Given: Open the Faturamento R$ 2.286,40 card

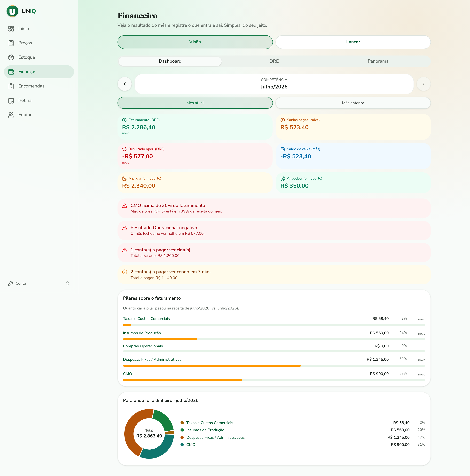Looking at the screenshot, I should coord(195,127).
